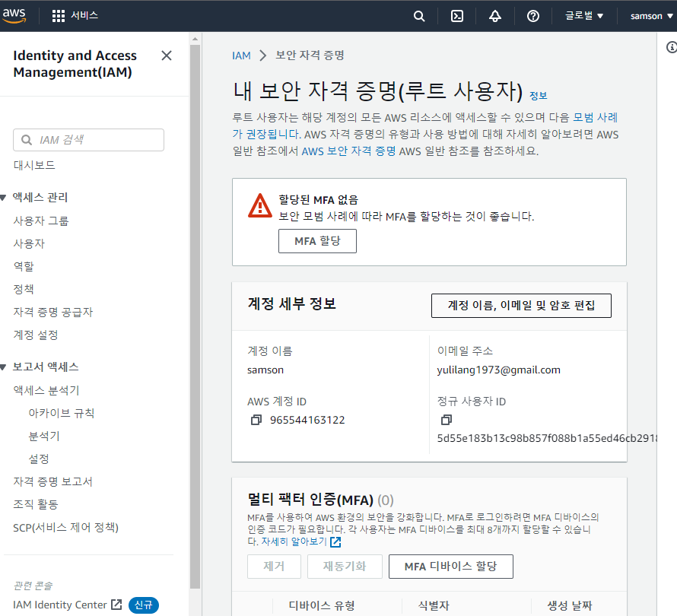Copy the canonical user ID value

(x=446, y=420)
